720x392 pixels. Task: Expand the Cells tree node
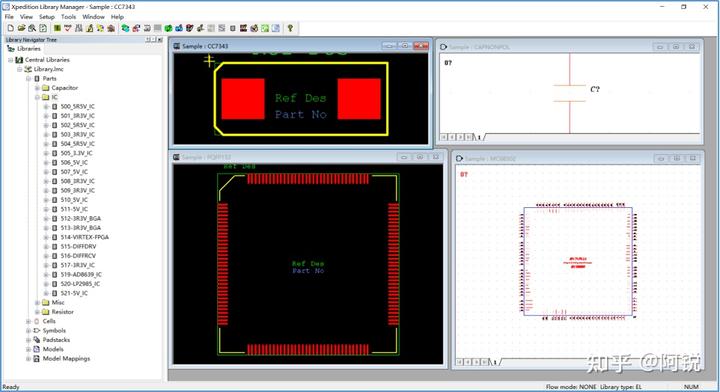(x=28, y=321)
